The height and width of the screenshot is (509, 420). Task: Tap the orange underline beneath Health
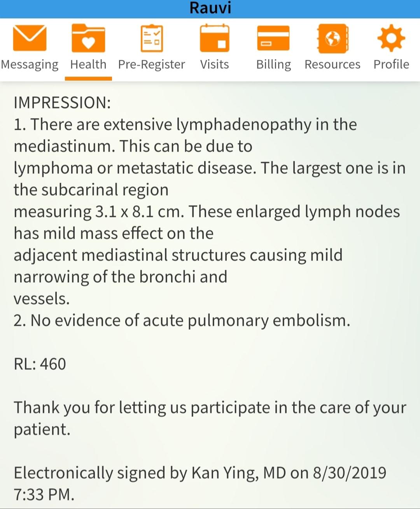click(x=88, y=79)
